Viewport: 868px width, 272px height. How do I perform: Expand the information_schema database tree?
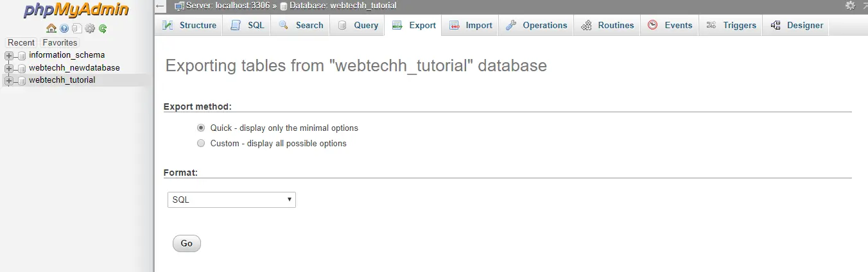pos(9,55)
